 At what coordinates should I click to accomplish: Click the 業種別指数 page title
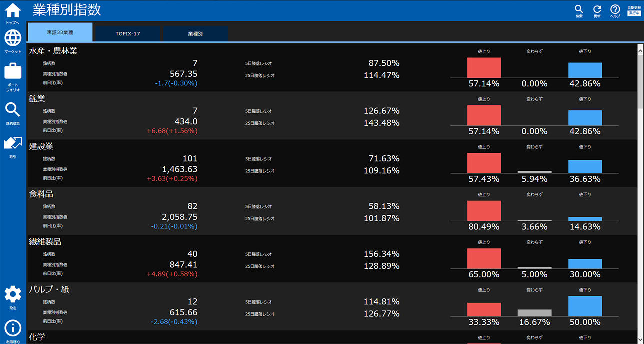point(67,9)
